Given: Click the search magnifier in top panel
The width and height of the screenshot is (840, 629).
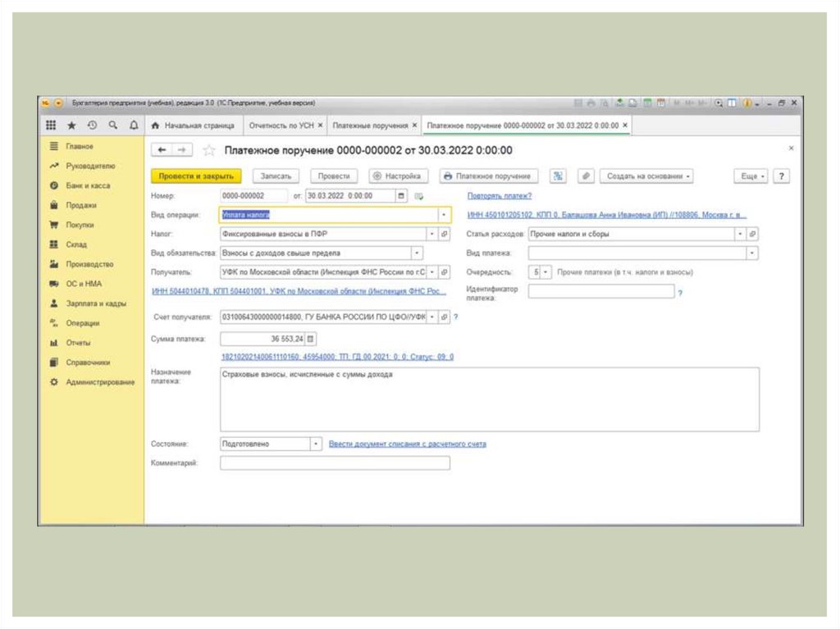Looking at the screenshot, I should [113, 125].
